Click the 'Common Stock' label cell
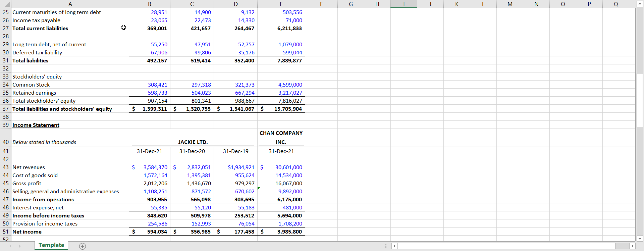 [x=70, y=85]
